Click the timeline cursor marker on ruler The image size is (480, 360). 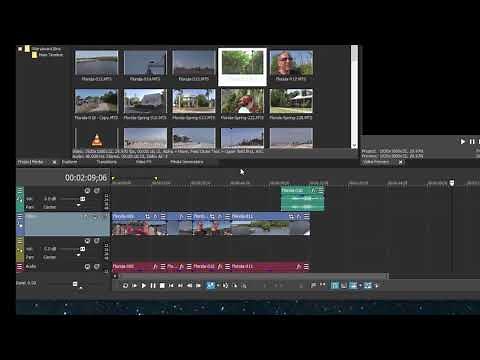(x=452, y=183)
